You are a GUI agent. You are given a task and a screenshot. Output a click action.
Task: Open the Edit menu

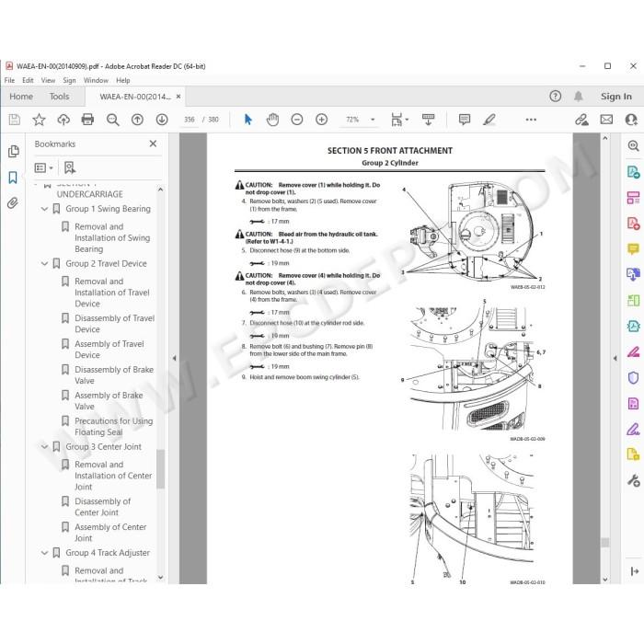tap(28, 80)
